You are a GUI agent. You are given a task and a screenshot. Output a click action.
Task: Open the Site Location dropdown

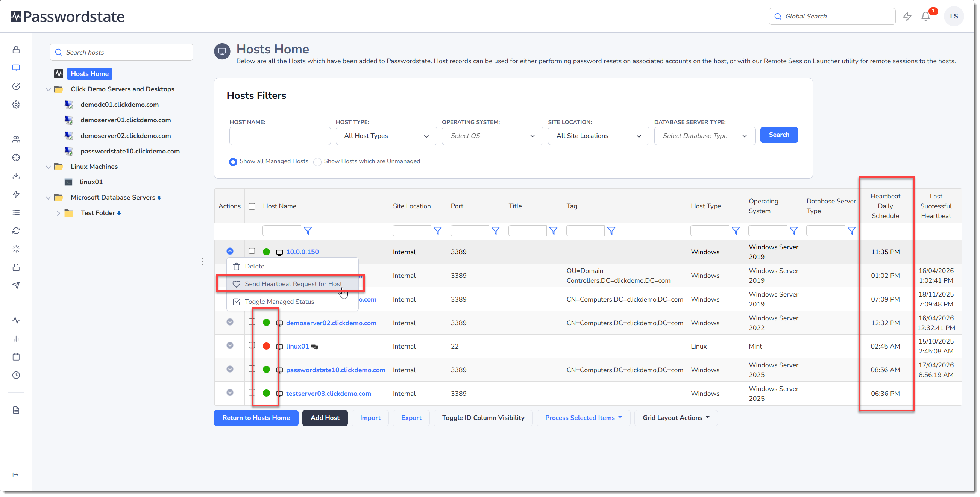click(x=598, y=136)
